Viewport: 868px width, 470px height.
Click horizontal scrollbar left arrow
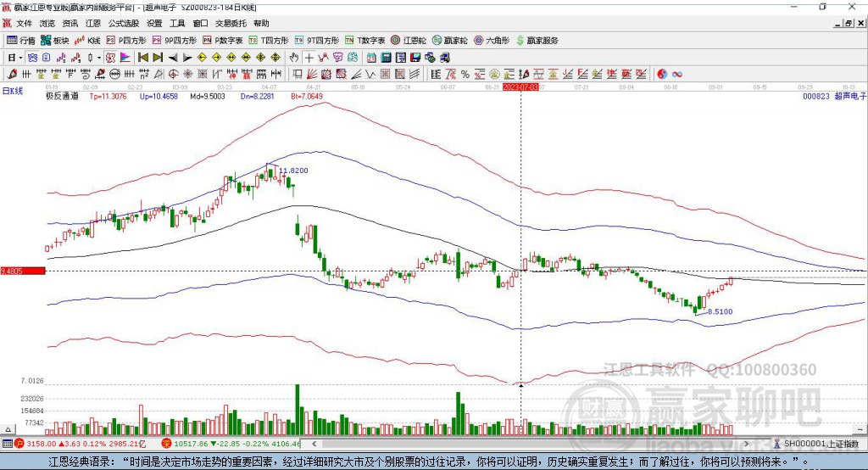(314, 444)
